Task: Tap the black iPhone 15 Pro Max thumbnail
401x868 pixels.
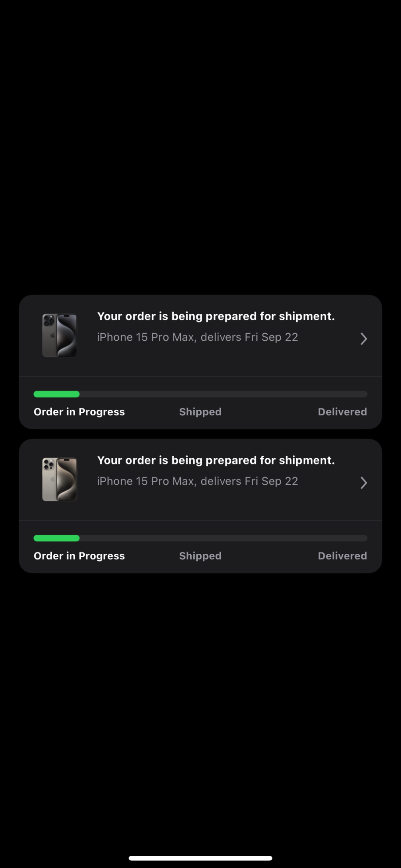Action: tap(60, 335)
